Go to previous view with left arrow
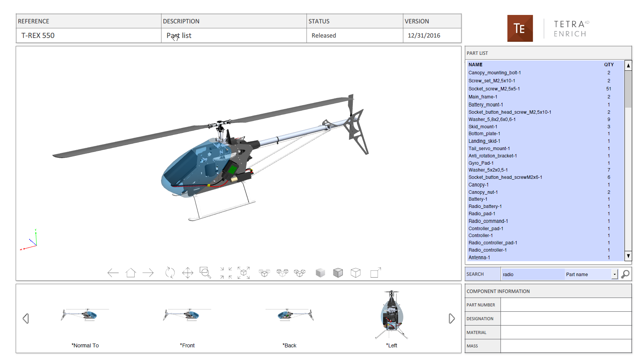Image resolution: width=644 pixels, height=360 pixels. 113,273
